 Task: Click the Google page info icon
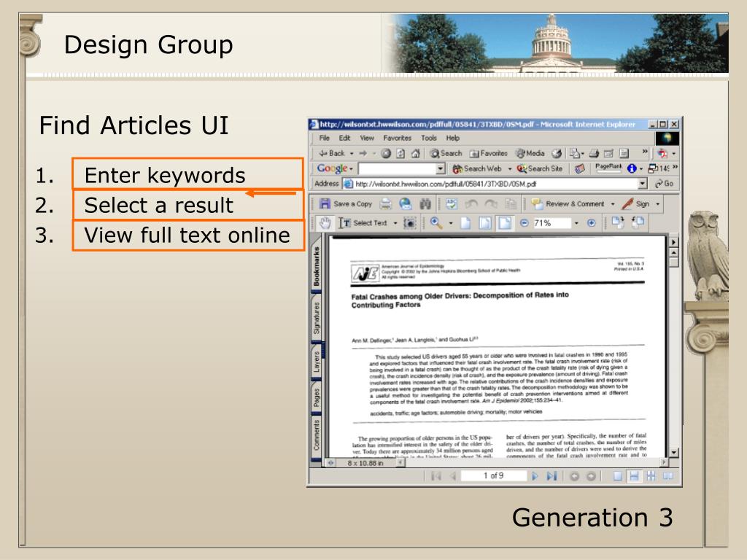point(632,168)
